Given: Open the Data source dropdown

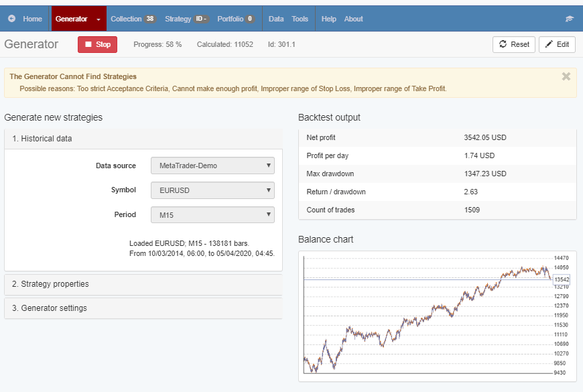Looking at the screenshot, I should point(212,166).
